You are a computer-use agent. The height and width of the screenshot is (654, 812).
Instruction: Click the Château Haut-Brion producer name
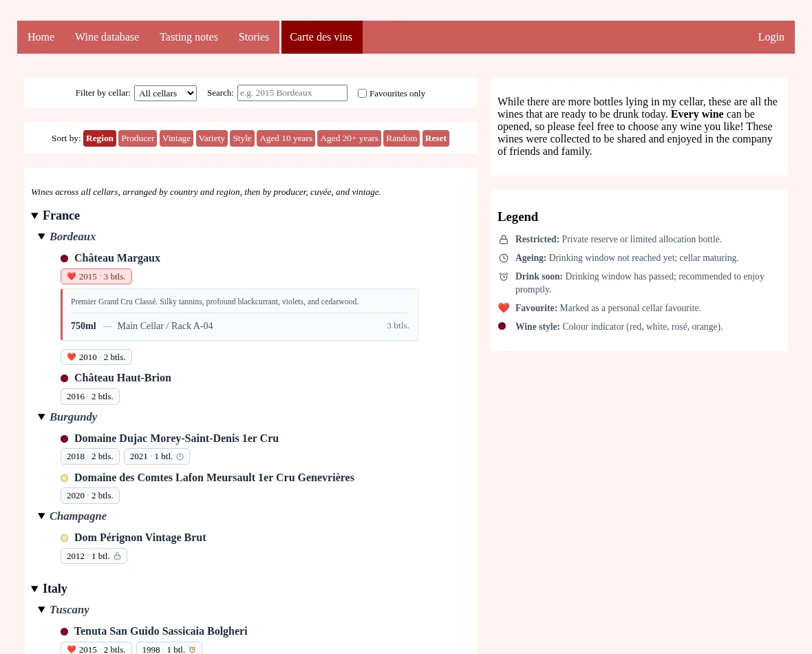(x=122, y=378)
